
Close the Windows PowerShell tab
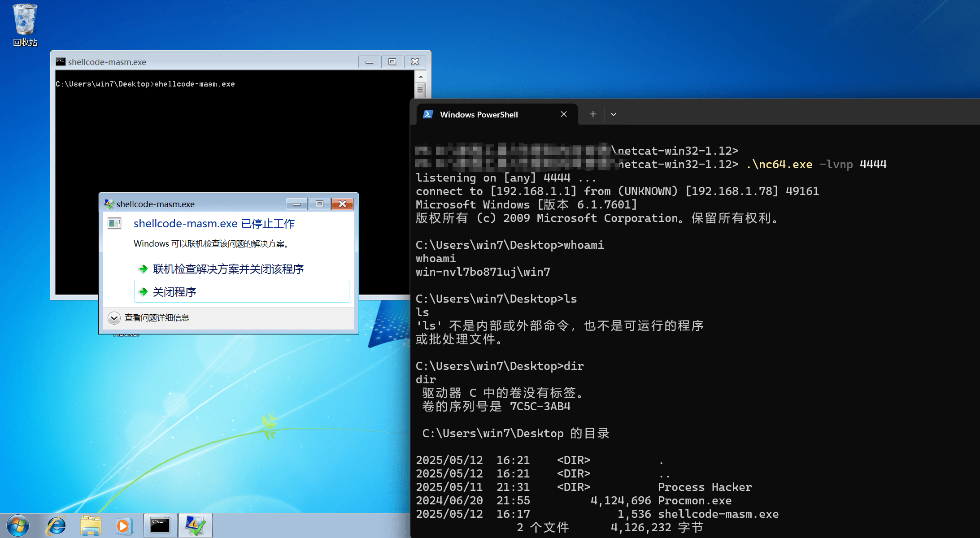[x=564, y=114]
